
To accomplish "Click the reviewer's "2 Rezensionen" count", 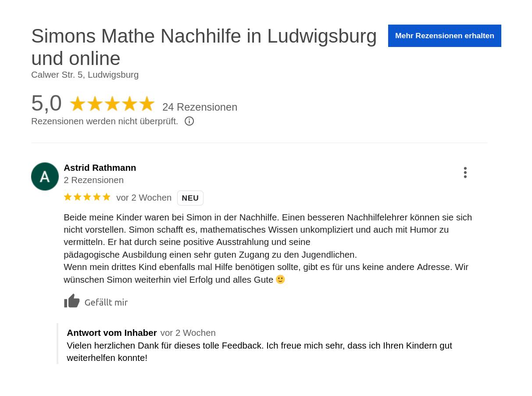I will click(93, 180).
